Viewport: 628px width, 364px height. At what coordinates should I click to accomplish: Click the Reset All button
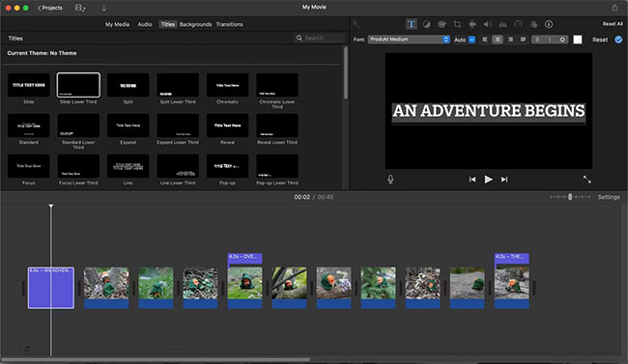(613, 24)
